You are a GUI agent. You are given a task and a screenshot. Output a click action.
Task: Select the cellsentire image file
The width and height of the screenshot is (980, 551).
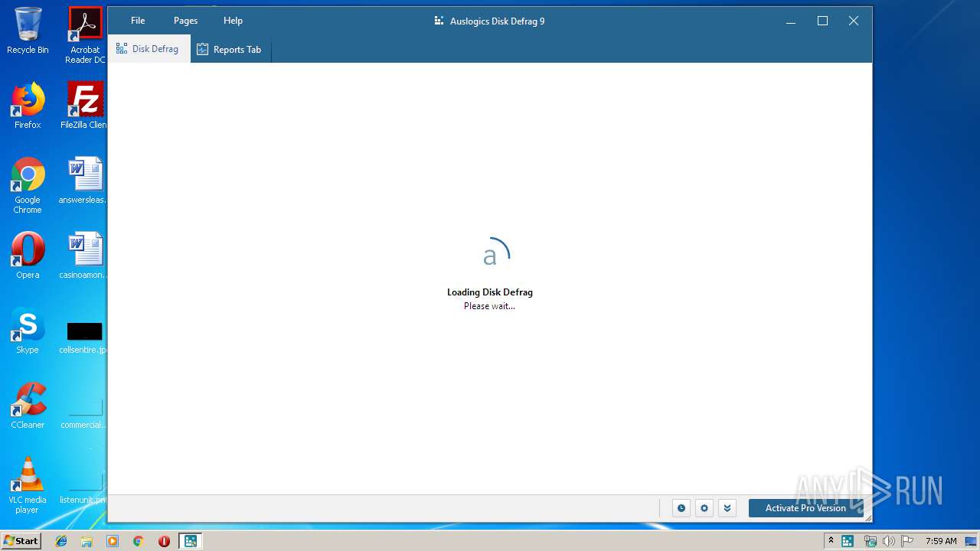point(85,337)
